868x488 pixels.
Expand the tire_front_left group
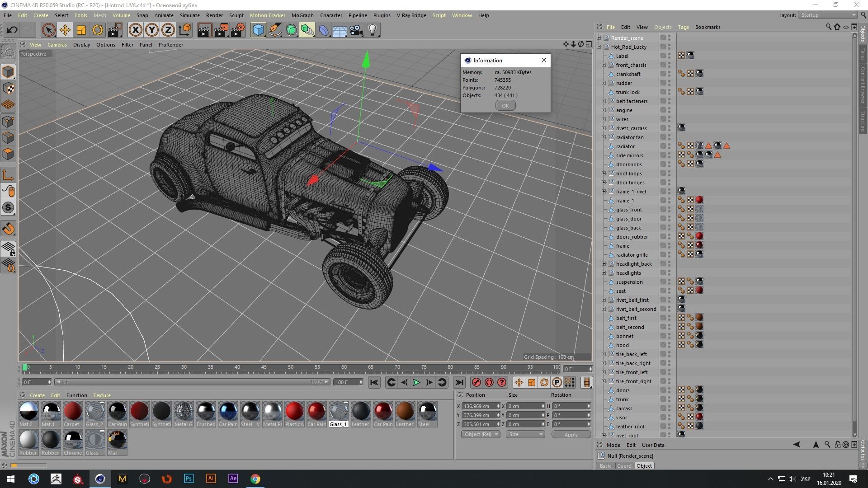point(604,372)
